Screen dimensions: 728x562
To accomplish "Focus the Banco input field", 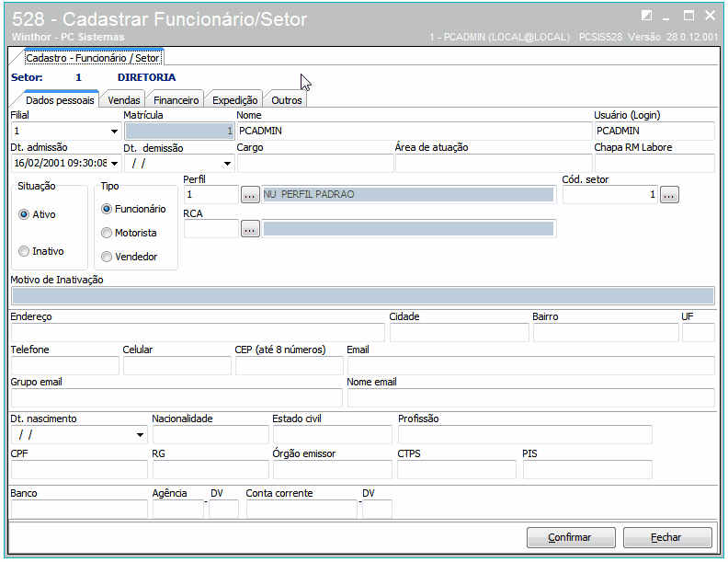I will coord(79,510).
